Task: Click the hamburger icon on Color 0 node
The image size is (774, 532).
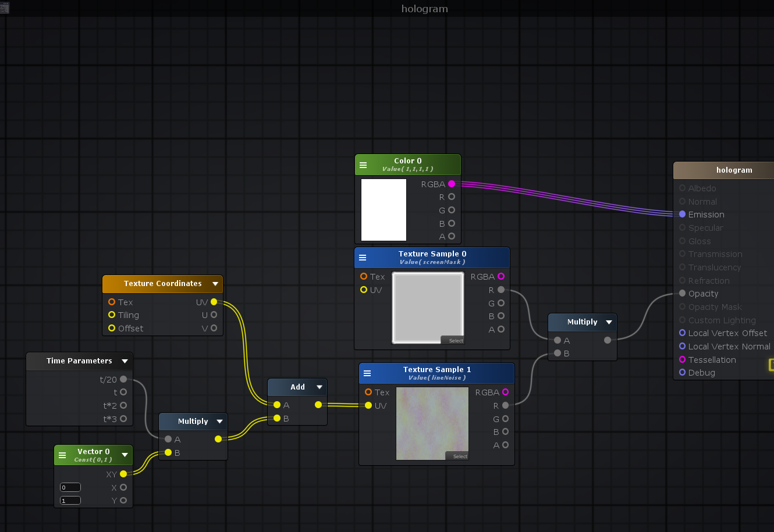Action: pyautogui.click(x=363, y=165)
